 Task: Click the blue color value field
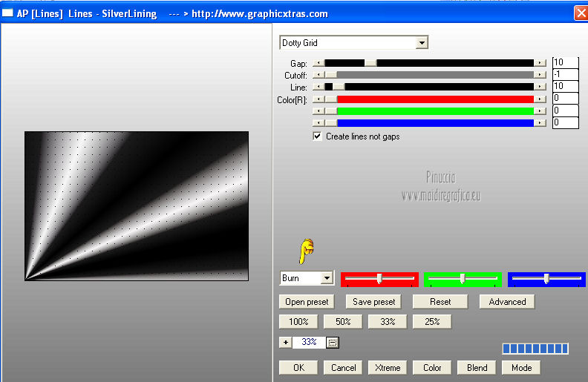566,123
